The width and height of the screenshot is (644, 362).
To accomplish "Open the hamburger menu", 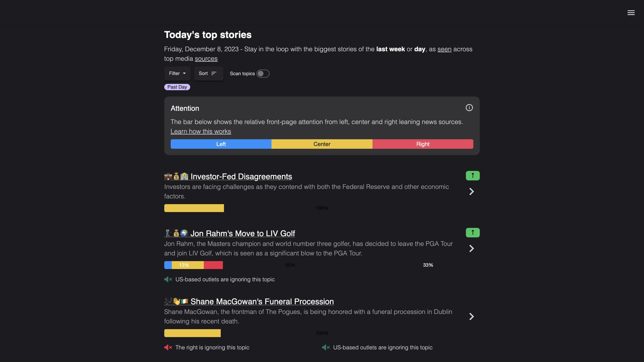I will [x=631, y=13].
